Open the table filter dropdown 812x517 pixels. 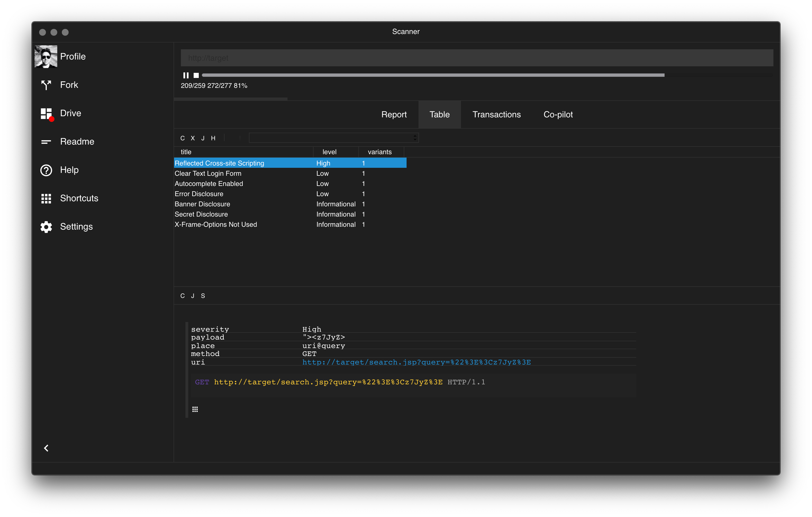pyautogui.click(x=333, y=138)
